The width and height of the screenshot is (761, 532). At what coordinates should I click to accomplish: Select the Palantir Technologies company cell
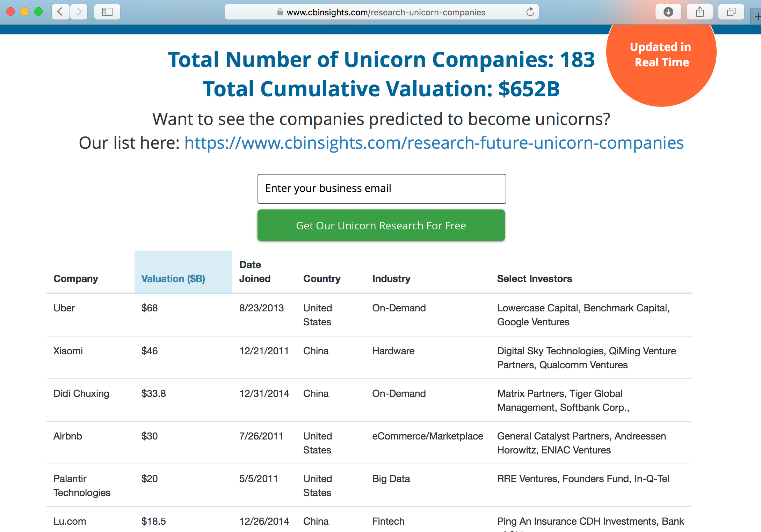(x=82, y=486)
